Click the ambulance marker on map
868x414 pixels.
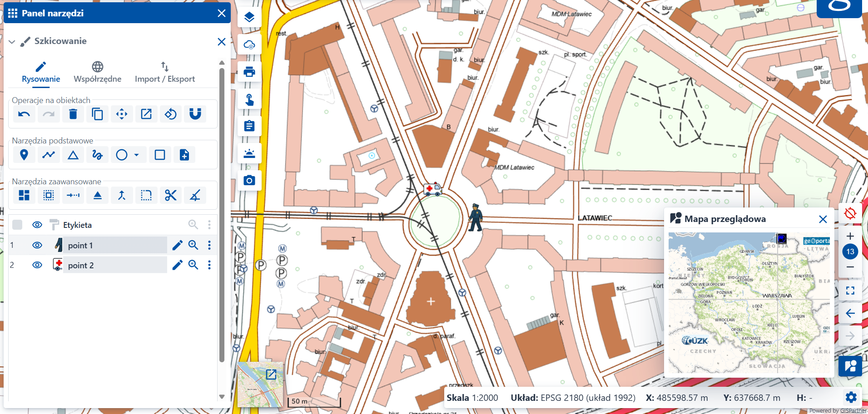click(433, 189)
